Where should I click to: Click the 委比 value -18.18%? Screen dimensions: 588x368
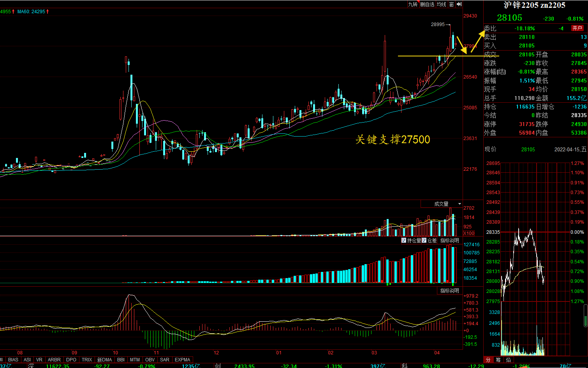(525, 28)
